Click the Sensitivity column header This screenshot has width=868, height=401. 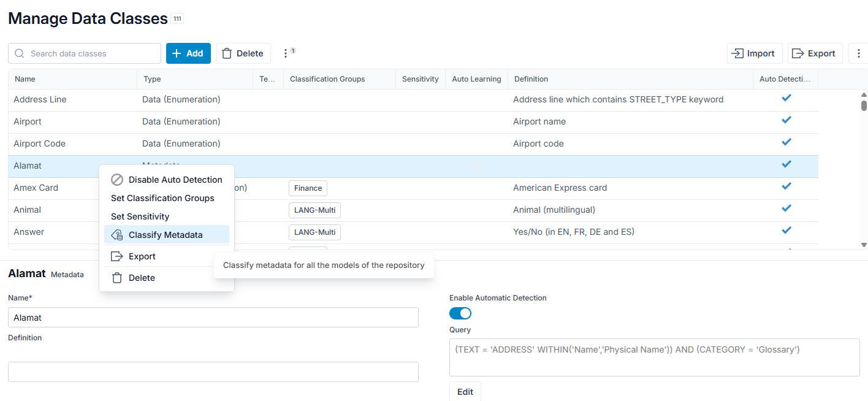(421, 79)
